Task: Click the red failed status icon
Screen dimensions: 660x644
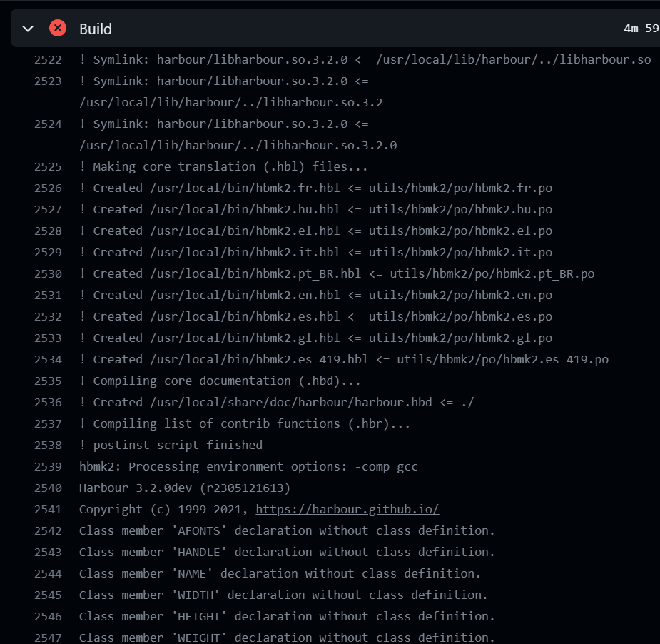Action: (x=58, y=29)
